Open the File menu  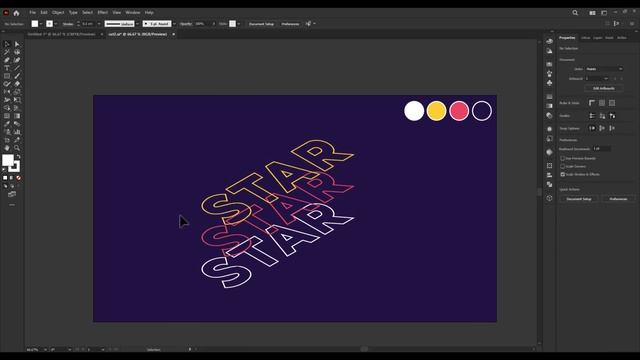pos(32,13)
